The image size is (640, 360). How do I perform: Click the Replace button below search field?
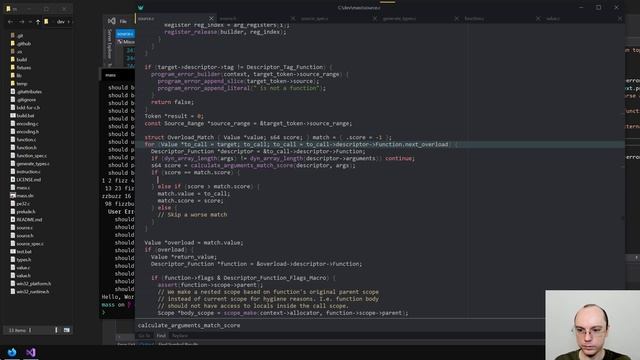[x=180, y=336]
